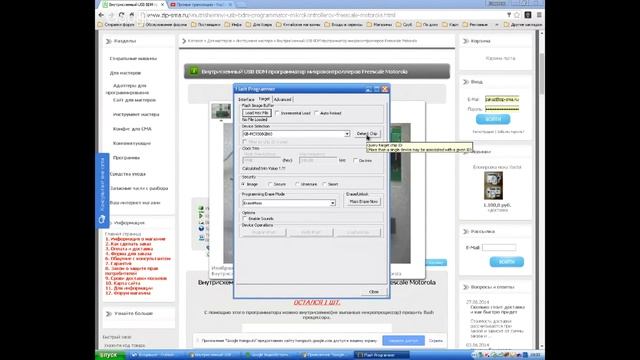The height and width of the screenshot is (360, 640).
Task: Enable the Incremental Load checkbox
Action: tap(278, 113)
